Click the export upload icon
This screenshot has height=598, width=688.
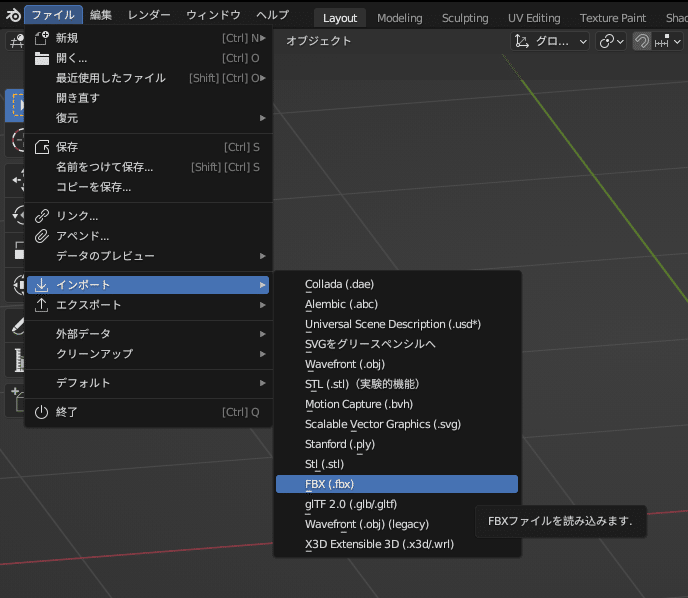(42, 305)
